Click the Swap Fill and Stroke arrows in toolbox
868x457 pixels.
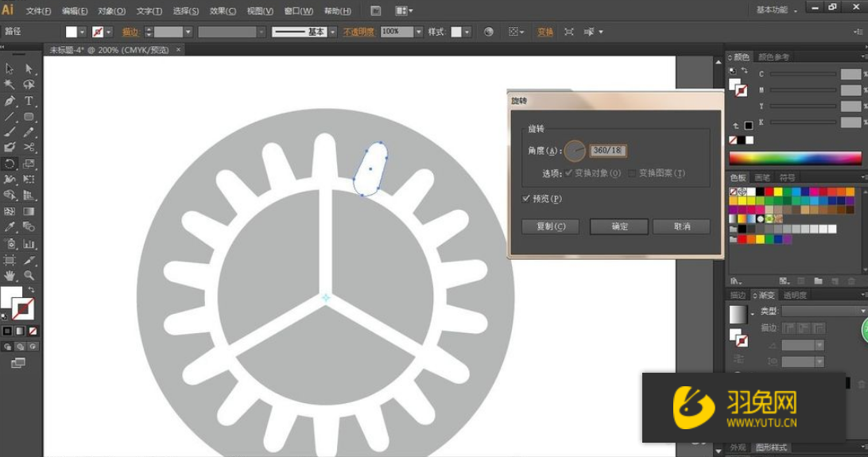(32, 290)
